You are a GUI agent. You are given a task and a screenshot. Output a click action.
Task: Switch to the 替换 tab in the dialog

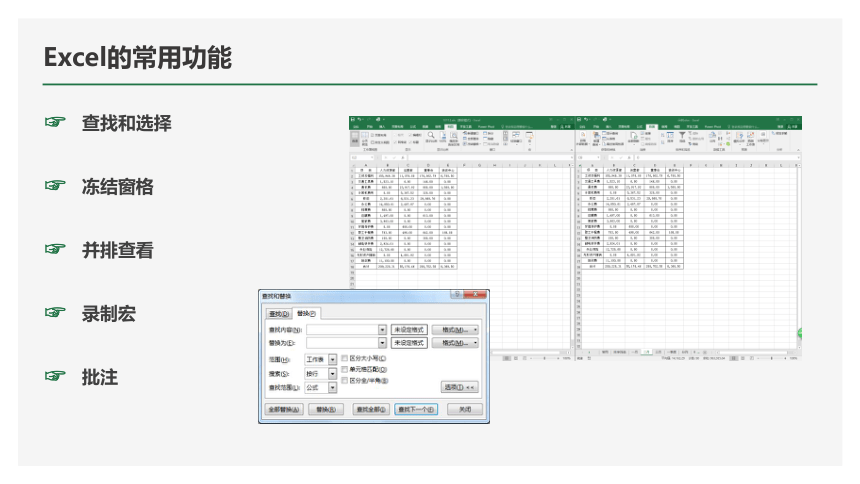click(x=305, y=313)
